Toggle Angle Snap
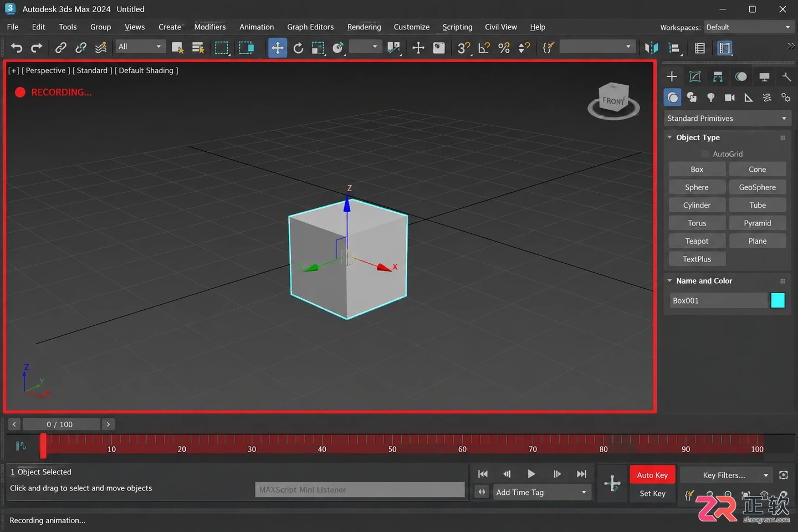Viewport: 798px width, 532px height. click(484, 48)
